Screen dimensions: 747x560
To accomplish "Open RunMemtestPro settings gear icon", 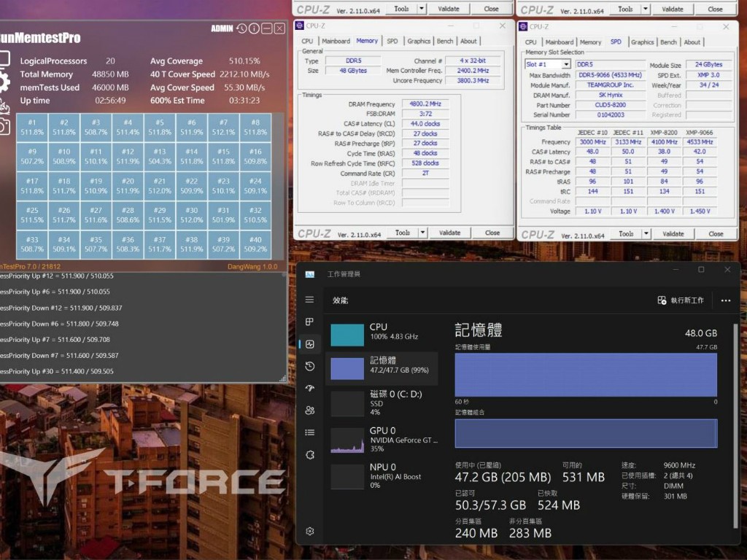I will pos(4,81).
